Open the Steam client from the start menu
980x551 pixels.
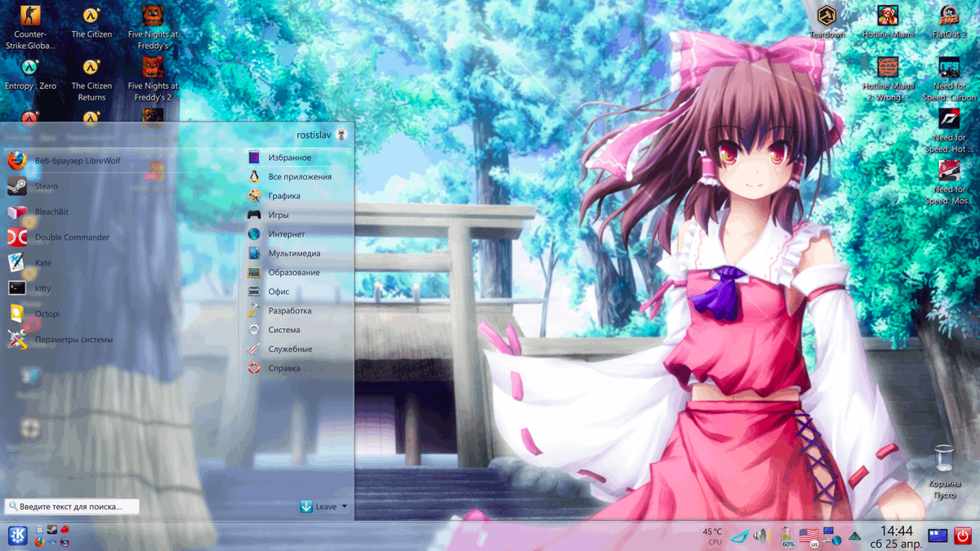pyautogui.click(x=47, y=186)
